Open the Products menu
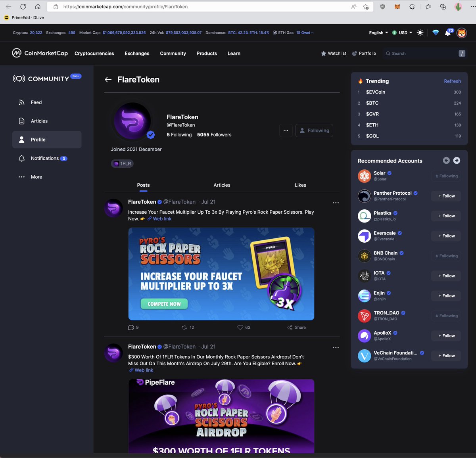Viewport: 476px width, 458px height. pyautogui.click(x=207, y=54)
